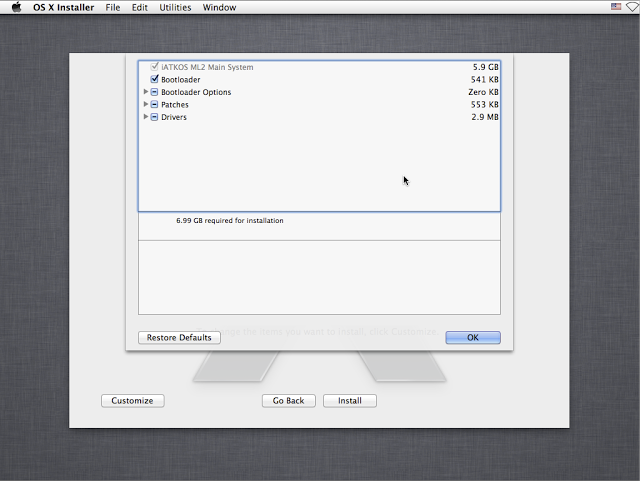640x481 pixels.
Task: Expand the Drivers group
Action: 146,117
